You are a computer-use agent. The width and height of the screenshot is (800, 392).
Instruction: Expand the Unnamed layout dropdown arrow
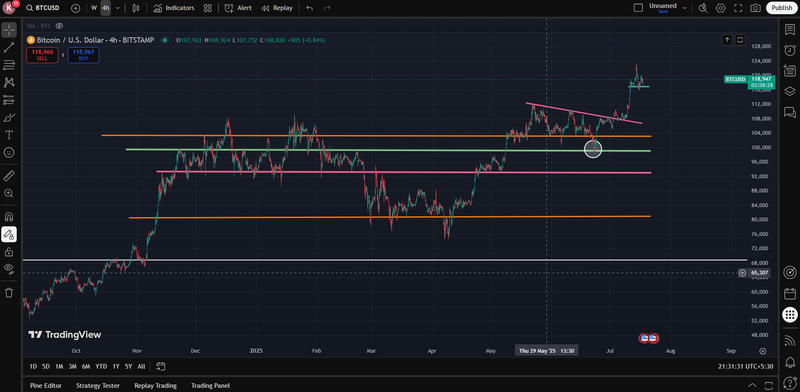pyautogui.click(x=685, y=8)
